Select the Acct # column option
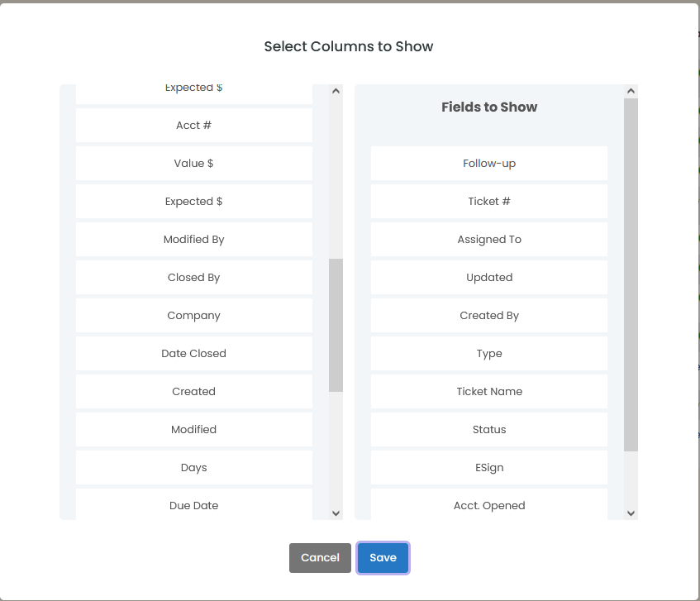 tap(193, 126)
